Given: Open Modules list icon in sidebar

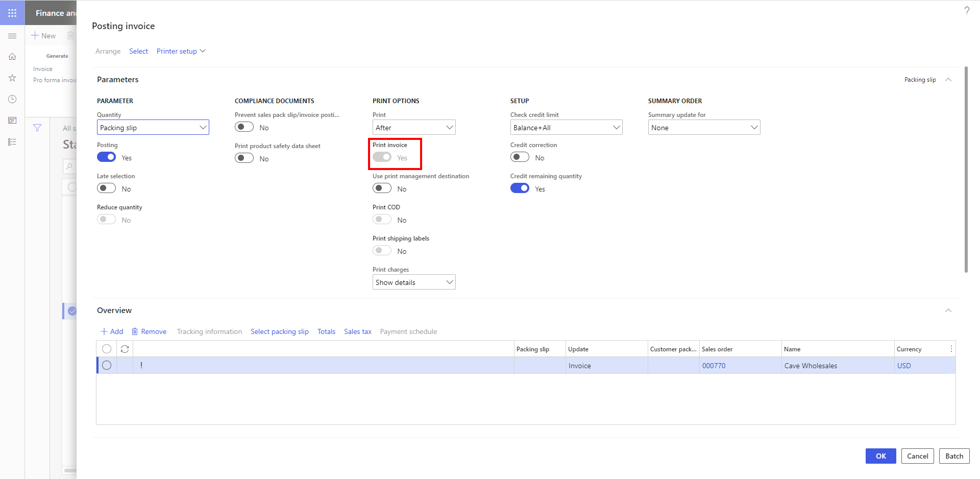Looking at the screenshot, I should (x=12, y=142).
